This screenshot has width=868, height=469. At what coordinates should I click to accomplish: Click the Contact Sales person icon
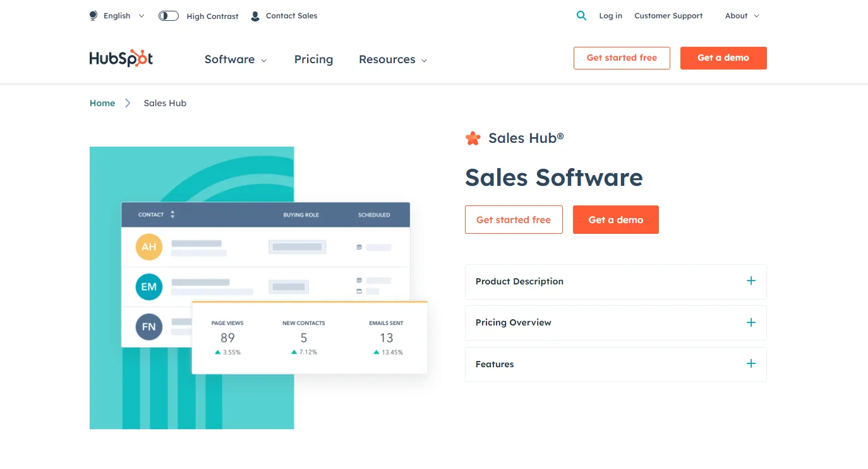(x=255, y=16)
